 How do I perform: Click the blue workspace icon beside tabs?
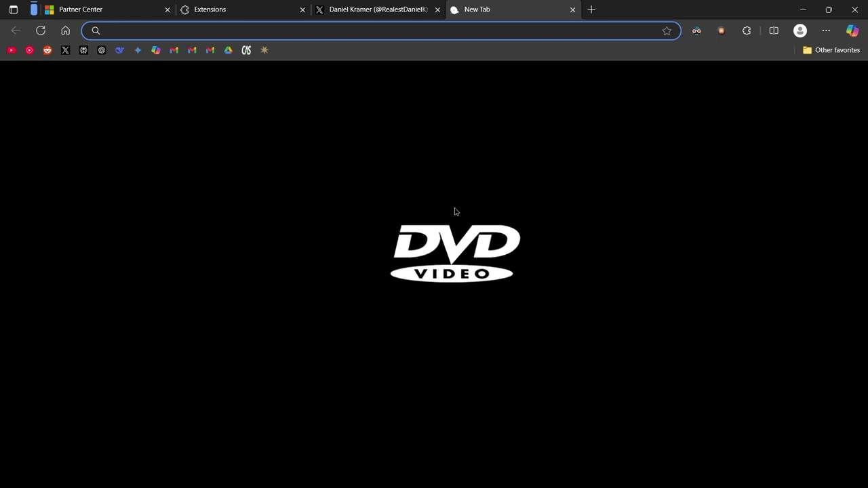pos(34,9)
